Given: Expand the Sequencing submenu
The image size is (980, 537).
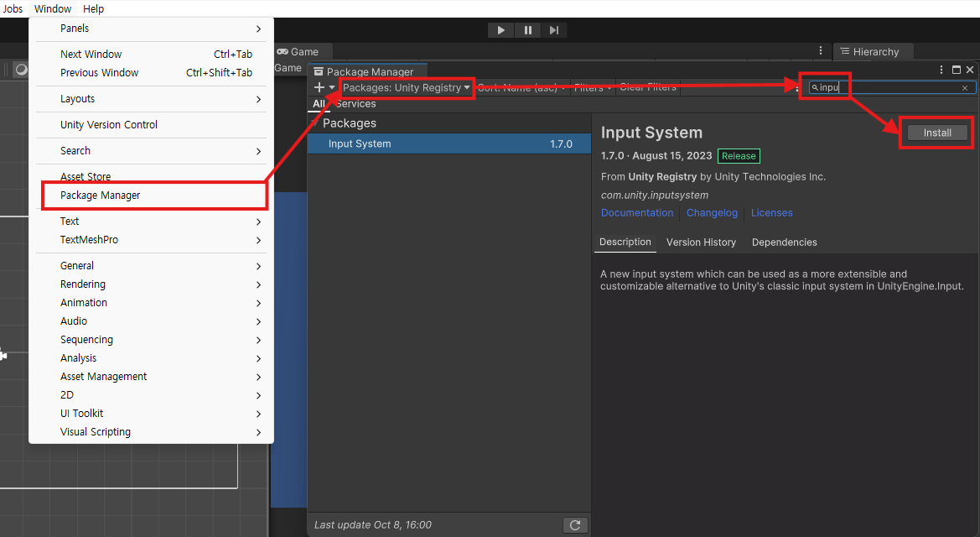Looking at the screenshot, I should (151, 340).
